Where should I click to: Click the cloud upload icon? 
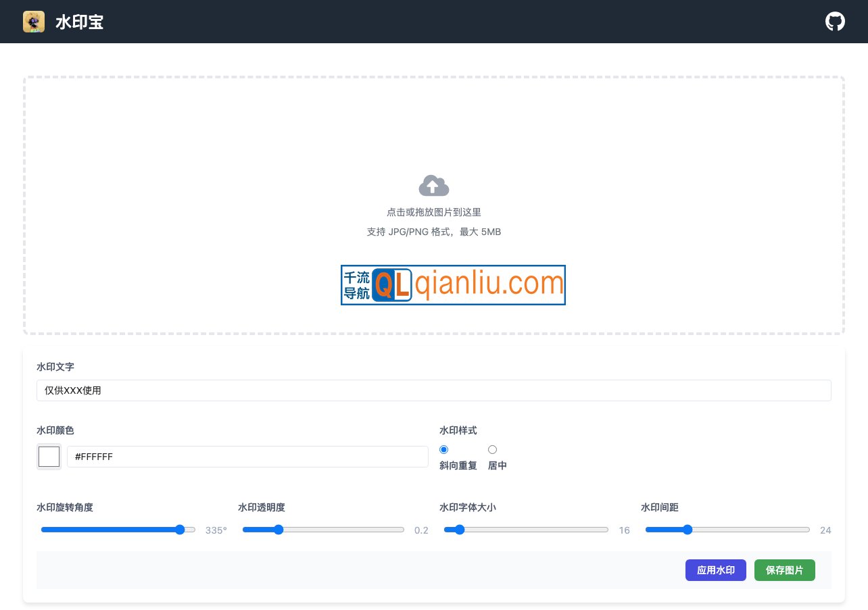434,186
